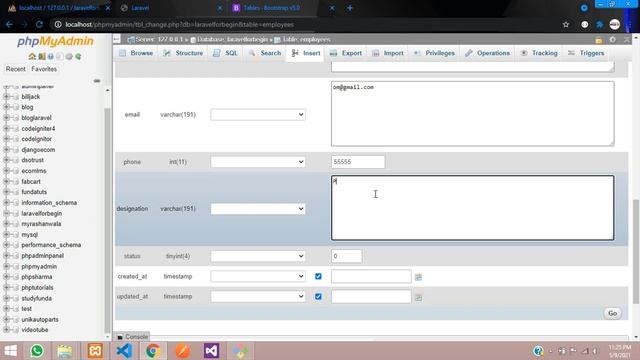Open the phone function dropdown
This screenshot has height=360, width=640.
coord(258,162)
